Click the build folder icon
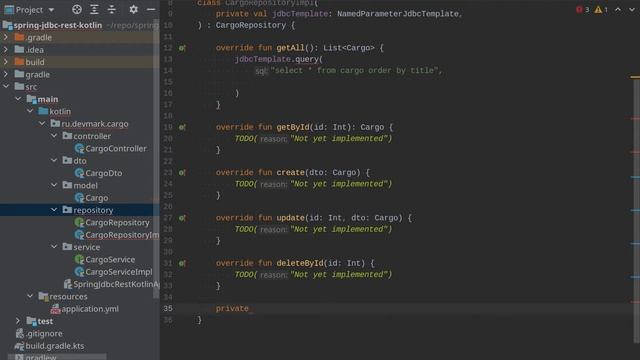Viewport: 640px width, 360px height. (19, 62)
